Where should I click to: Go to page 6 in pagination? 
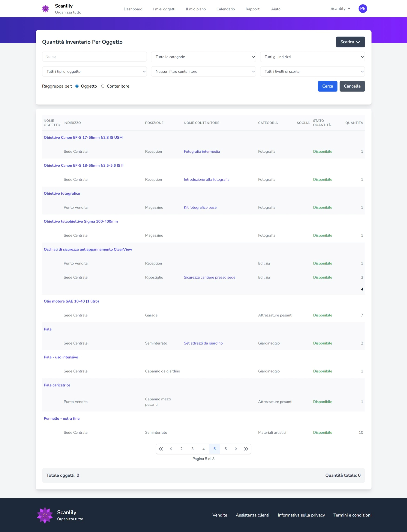pyautogui.click(x=225, y=449)
